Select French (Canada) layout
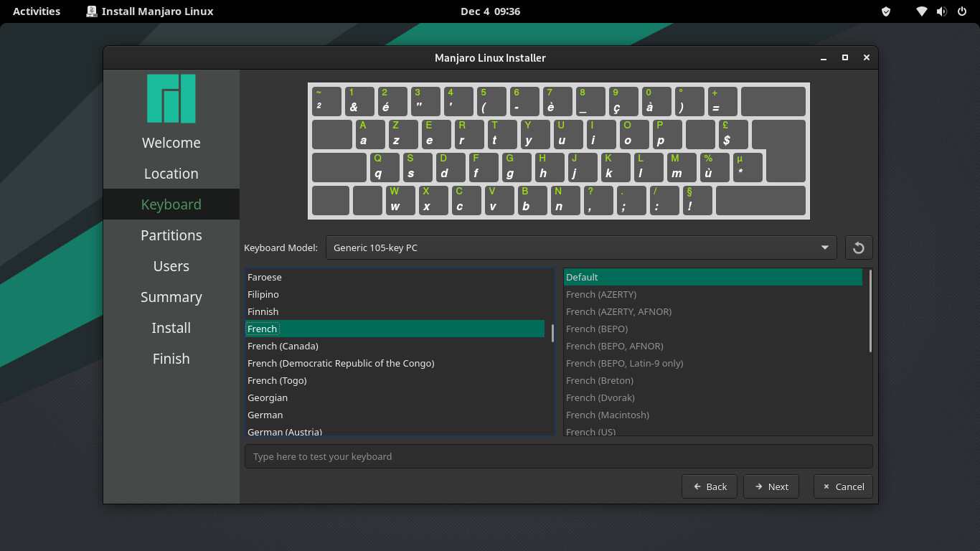 (283, 346)
